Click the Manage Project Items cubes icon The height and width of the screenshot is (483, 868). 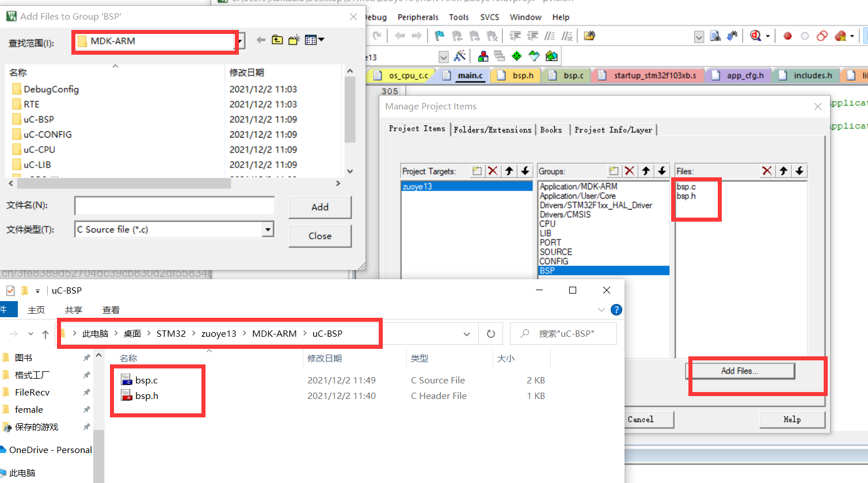[483, 56]
